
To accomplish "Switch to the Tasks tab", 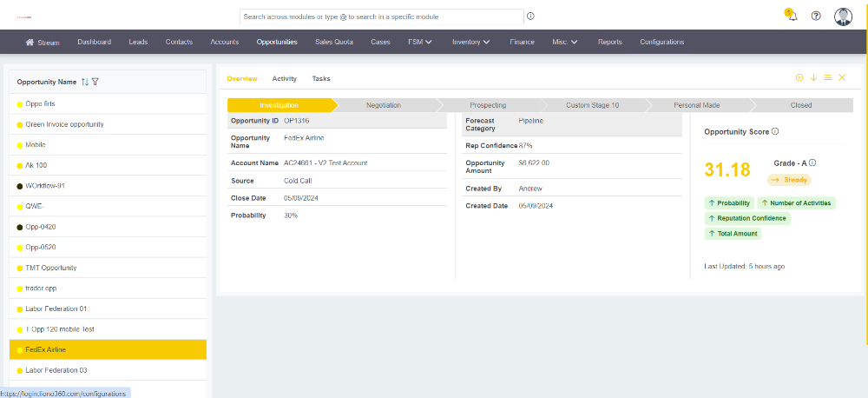I will [x=321, y=78].
